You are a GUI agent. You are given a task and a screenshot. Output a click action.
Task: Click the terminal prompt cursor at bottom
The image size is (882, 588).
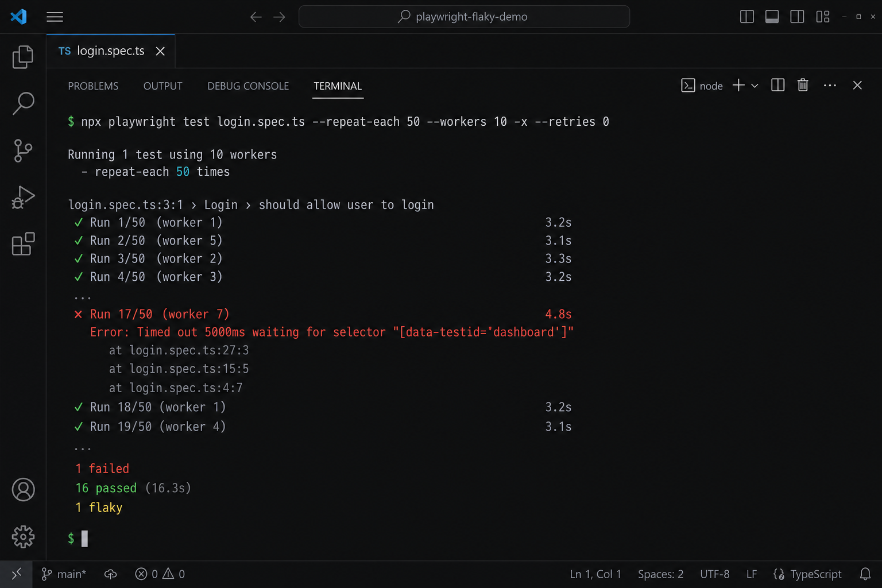tap(84, 539)
